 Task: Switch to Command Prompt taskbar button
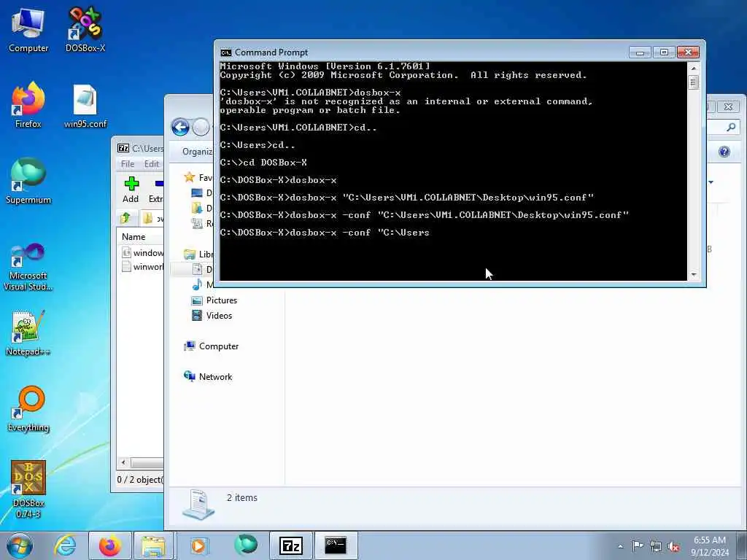[x=336, y=545]
